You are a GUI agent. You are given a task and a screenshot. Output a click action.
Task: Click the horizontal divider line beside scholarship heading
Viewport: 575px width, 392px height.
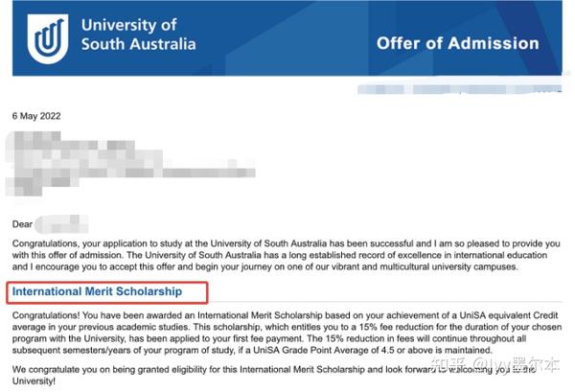coord(385,302)
